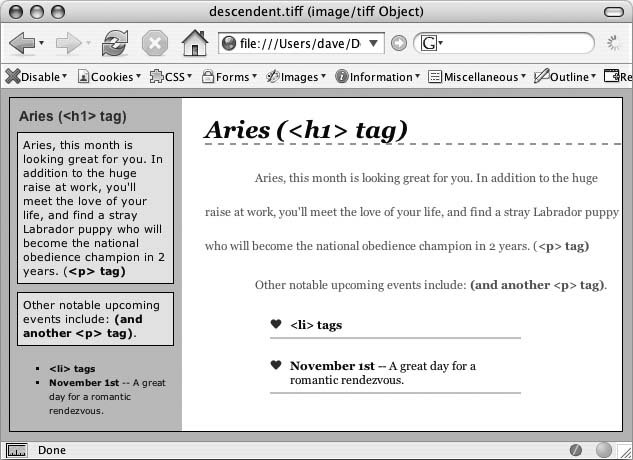This screenshot has width=633, height=460.
Task: Click the boxed sidebar paragraph starting 'Aries, this month'
Action: click(x=96, y=208)
